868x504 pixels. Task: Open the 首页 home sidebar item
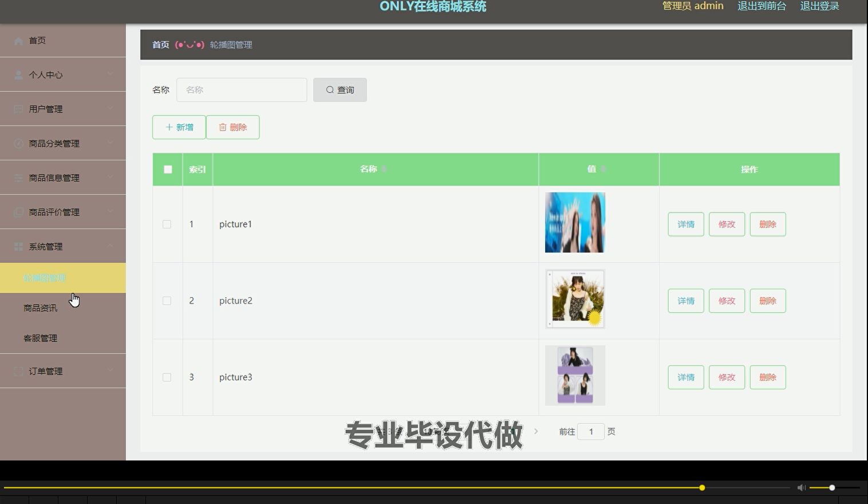63,41
